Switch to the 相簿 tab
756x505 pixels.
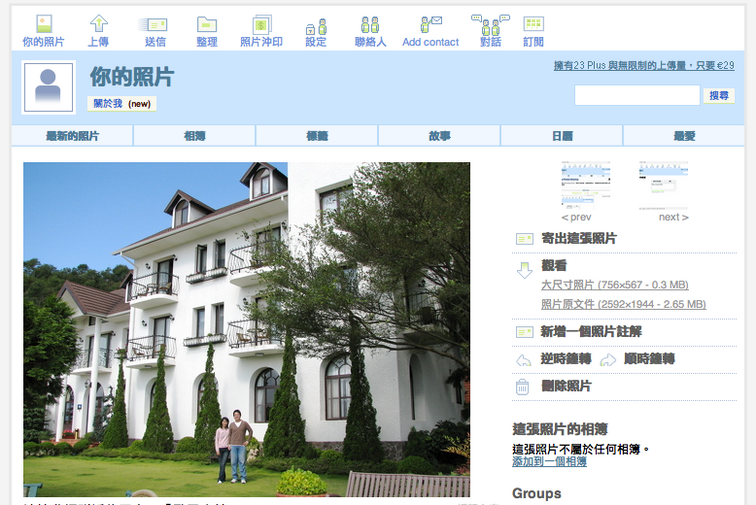point(195,136)
